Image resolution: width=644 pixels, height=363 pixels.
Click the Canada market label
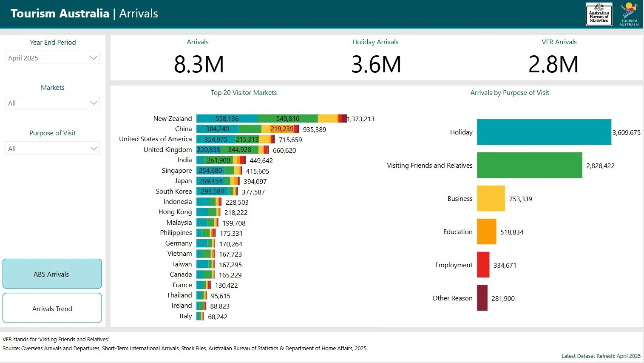(x=181, y=274)
